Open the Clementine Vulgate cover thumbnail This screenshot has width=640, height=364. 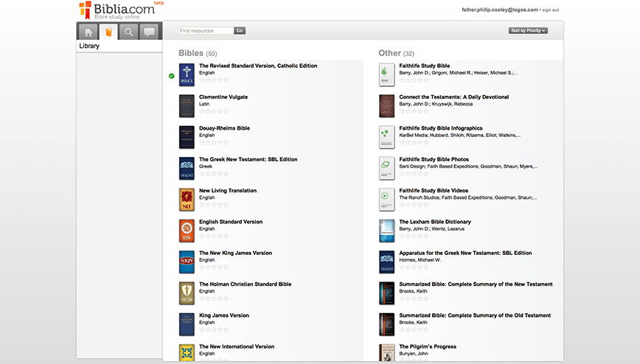pyautogui.click(x=187, y=106)
